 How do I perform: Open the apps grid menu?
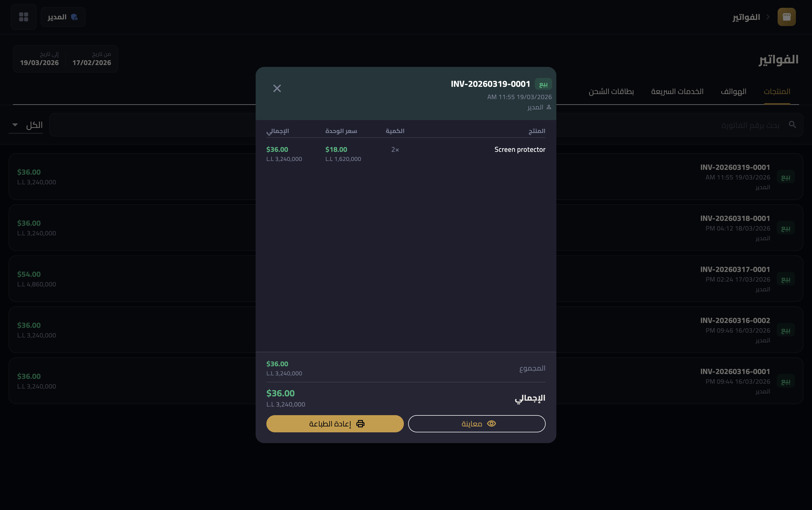23,17
